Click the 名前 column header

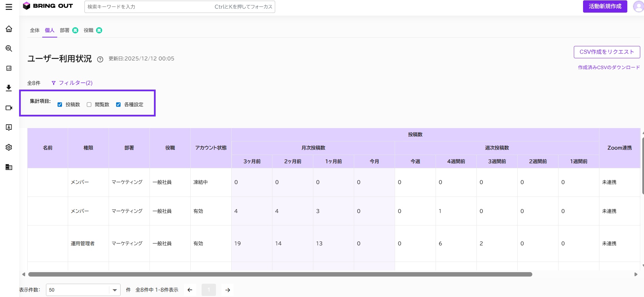(x=48, y=148)
